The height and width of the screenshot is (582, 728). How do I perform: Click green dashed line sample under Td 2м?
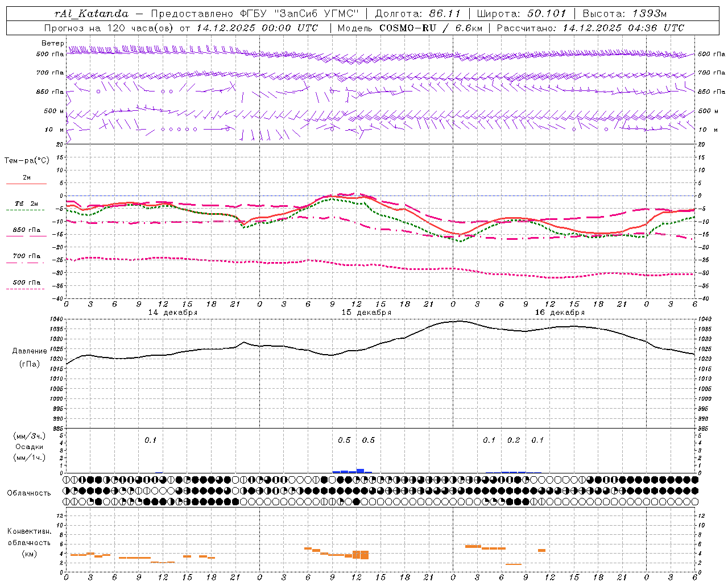(x=26, y=210)
